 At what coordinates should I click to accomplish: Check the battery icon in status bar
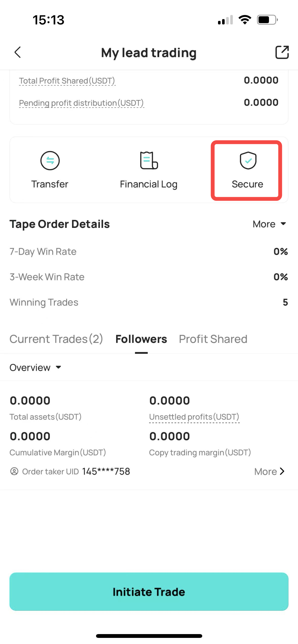tap(267, 20)
